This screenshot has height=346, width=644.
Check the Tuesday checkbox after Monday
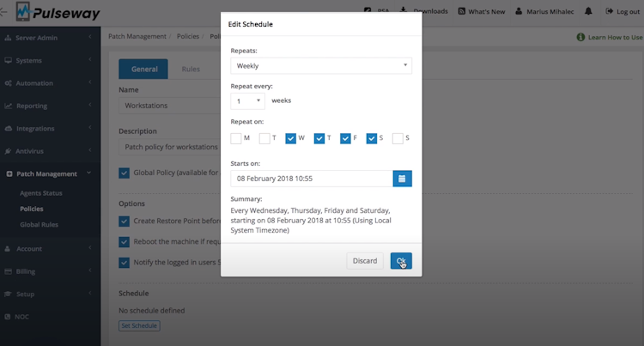pos(264,138)
